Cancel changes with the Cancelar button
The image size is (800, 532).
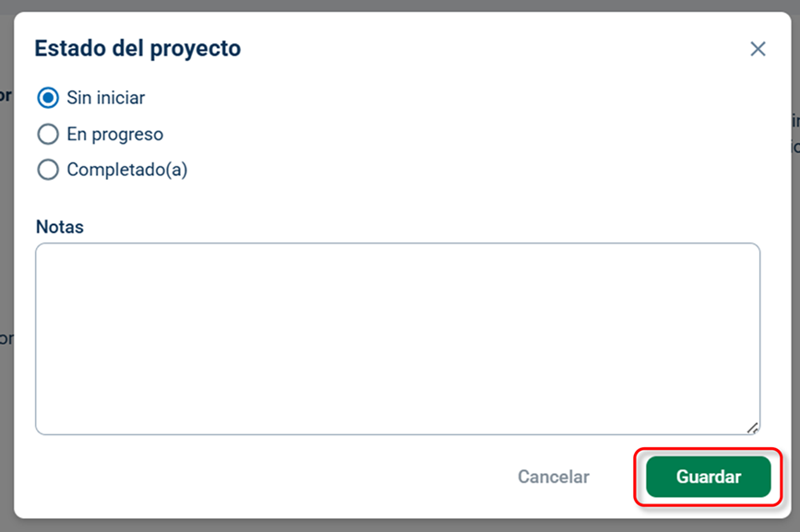coord(554,477)
